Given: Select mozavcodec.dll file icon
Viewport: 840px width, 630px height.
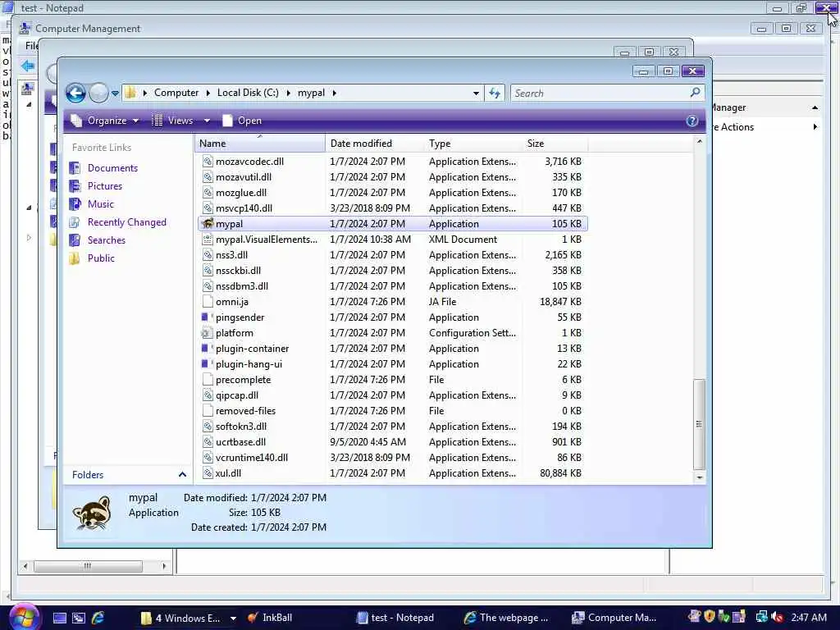Looking at the screenshot, I should click(x=208, y=162).
